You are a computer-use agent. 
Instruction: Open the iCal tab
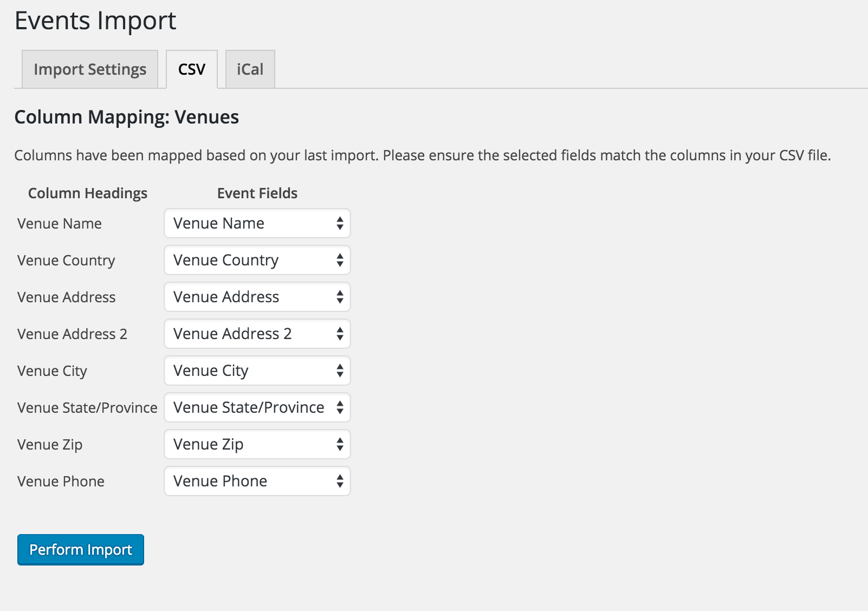pyautogui.click(x=250, y=69)
